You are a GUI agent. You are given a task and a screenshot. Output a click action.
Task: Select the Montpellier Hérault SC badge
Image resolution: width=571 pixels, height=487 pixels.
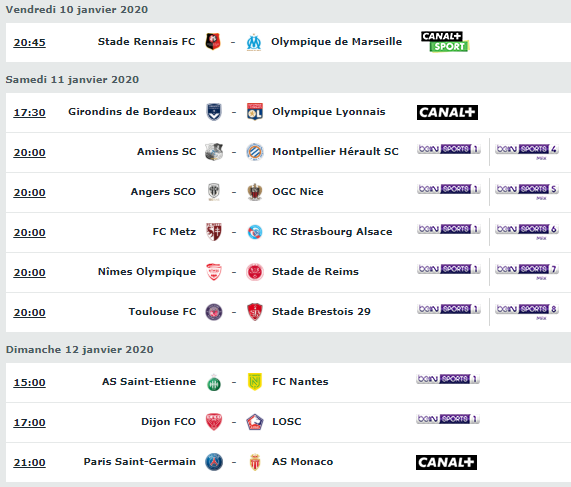click(255, 152)
